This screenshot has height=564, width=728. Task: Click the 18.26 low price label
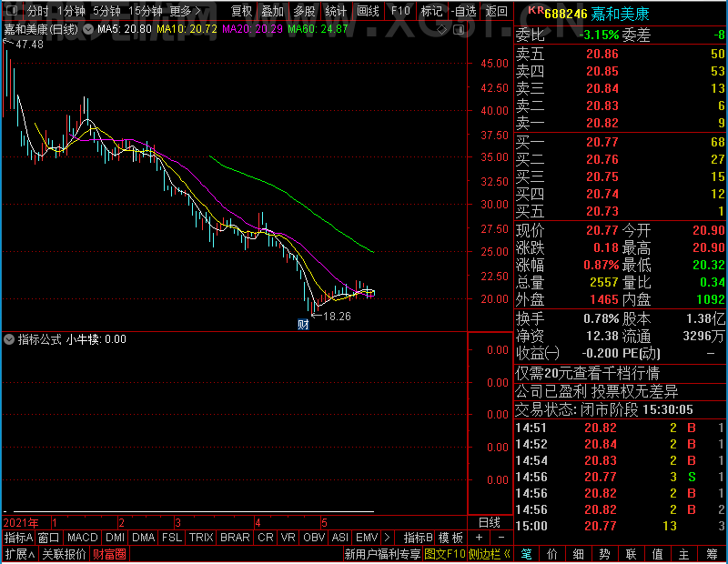click(337, 317)
